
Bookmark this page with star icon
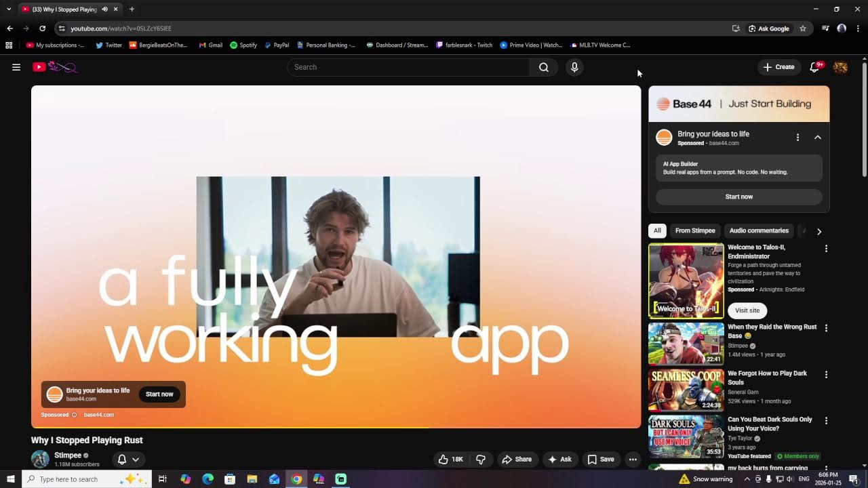[803, 28]
